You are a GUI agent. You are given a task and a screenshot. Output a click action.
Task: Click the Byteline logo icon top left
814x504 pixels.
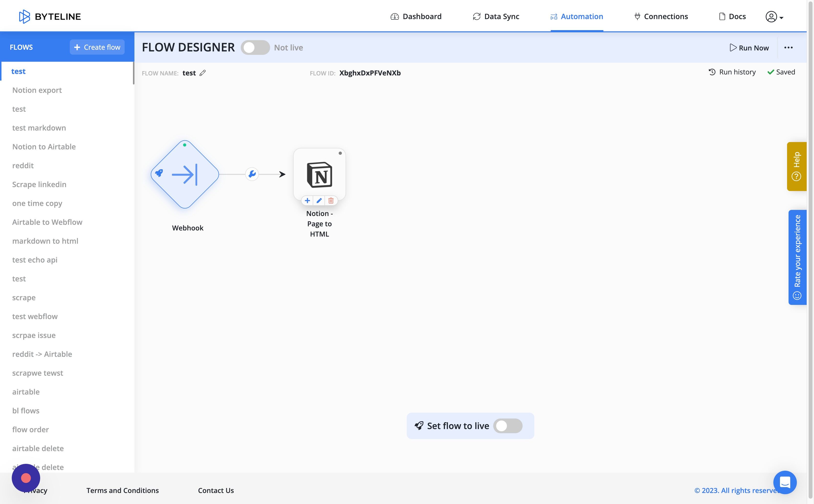[x=23, y=16]
